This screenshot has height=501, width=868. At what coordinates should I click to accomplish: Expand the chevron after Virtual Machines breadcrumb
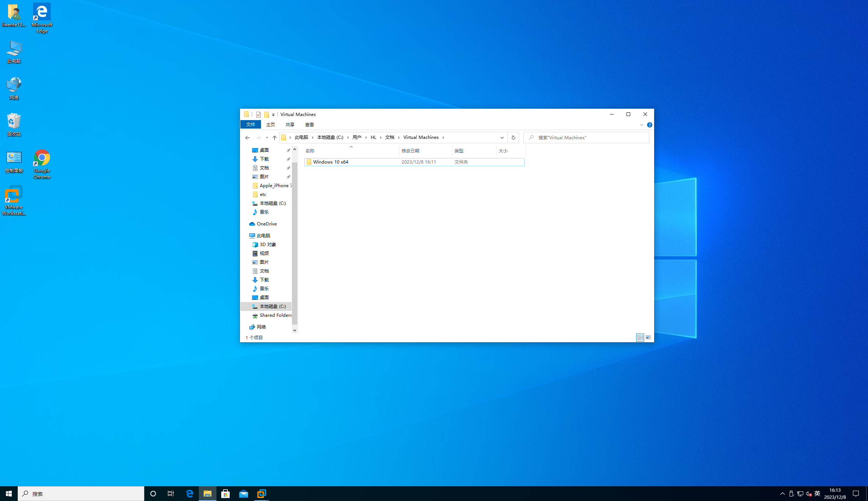[x=443, y=137]
